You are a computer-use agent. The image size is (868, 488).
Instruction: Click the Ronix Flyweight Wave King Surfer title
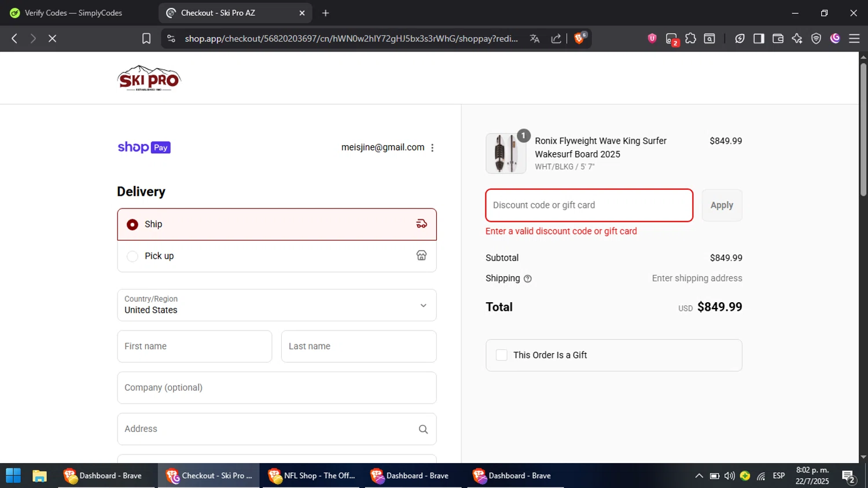[x=601, y=148]
